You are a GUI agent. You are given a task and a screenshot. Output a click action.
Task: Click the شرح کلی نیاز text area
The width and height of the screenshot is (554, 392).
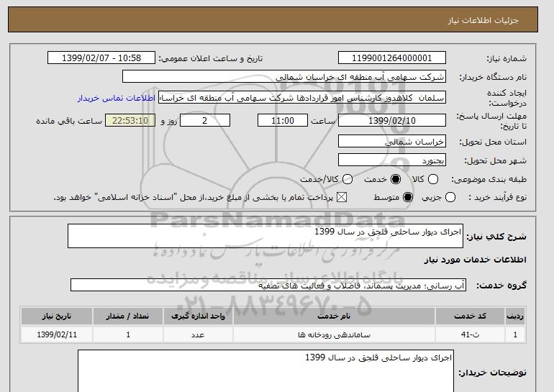click(265, 236)
